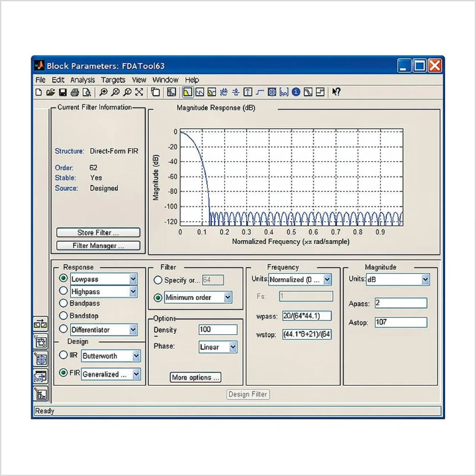
Task: Click the Save filter session icon
Action: [63, 92]
